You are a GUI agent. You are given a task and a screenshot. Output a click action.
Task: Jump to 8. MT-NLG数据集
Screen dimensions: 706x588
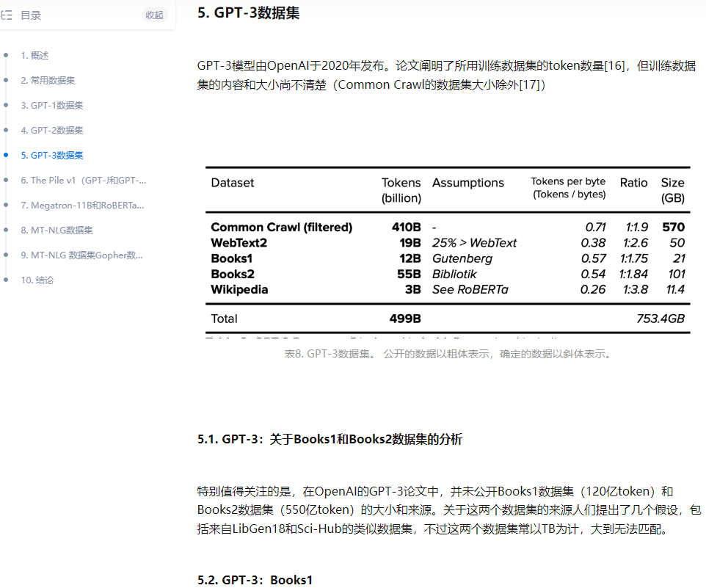click(x=57, y=230)
